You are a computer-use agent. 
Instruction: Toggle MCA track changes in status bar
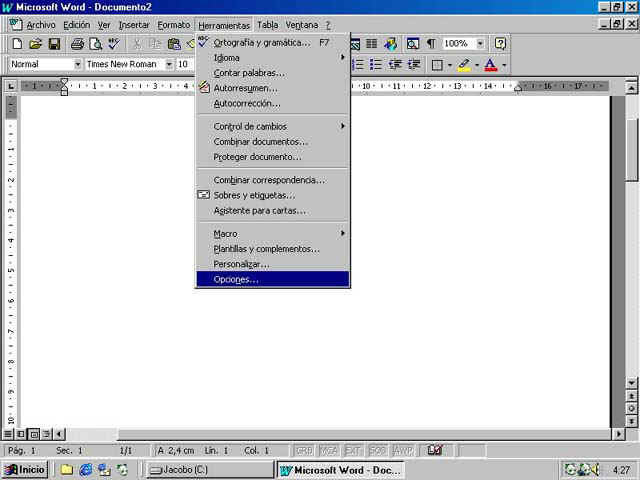click(329, 451)
